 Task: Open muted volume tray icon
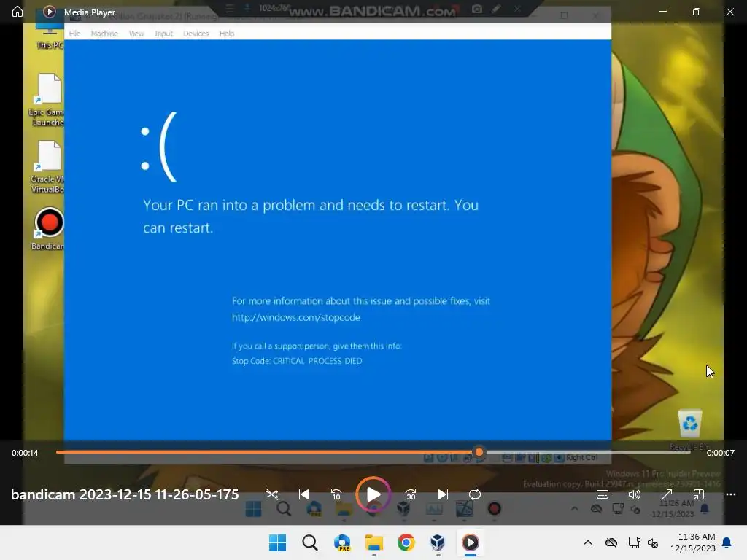pos(653,542)
